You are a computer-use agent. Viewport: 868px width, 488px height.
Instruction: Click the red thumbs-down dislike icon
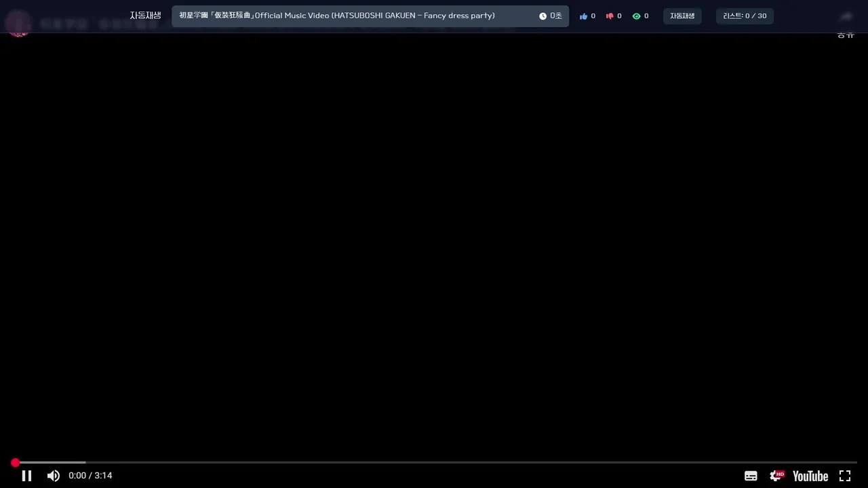(610, 16)
